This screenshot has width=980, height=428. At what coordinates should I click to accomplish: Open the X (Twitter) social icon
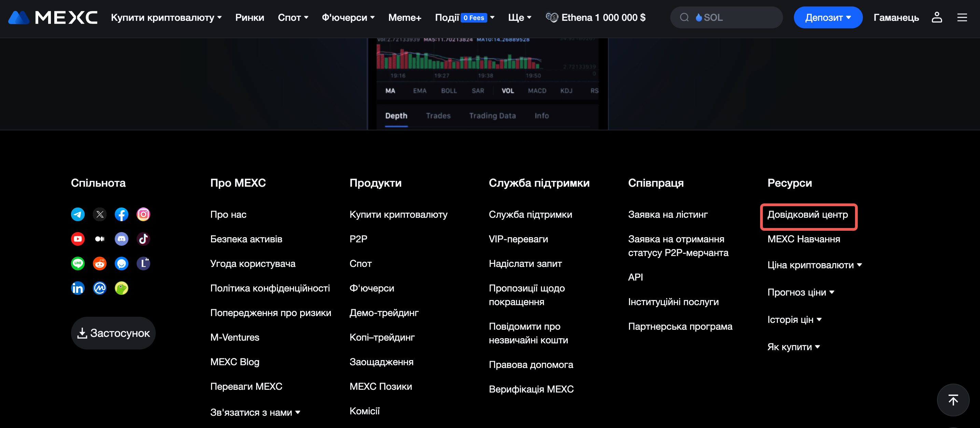(100, 214)
